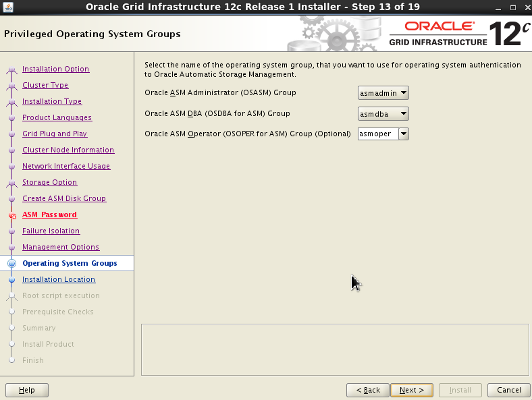Go to Installation Option step
Viewport: 532px width, 400px height.
[55, 69]
